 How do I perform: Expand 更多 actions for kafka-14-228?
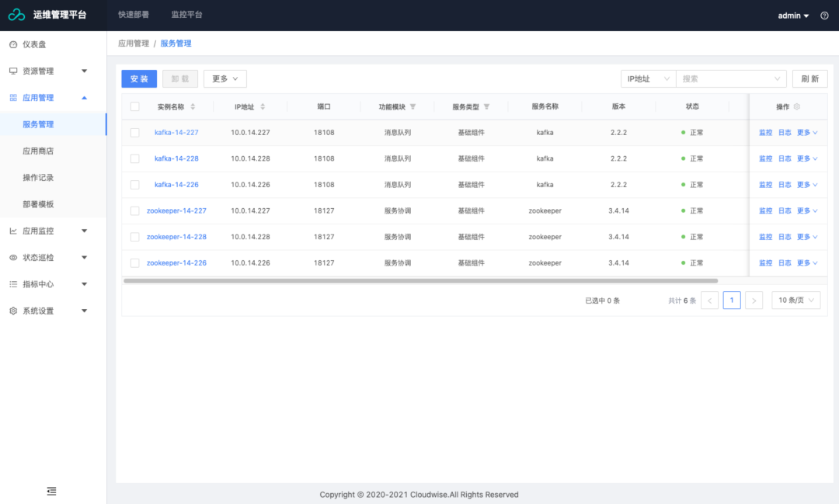[x=807, y=159]
